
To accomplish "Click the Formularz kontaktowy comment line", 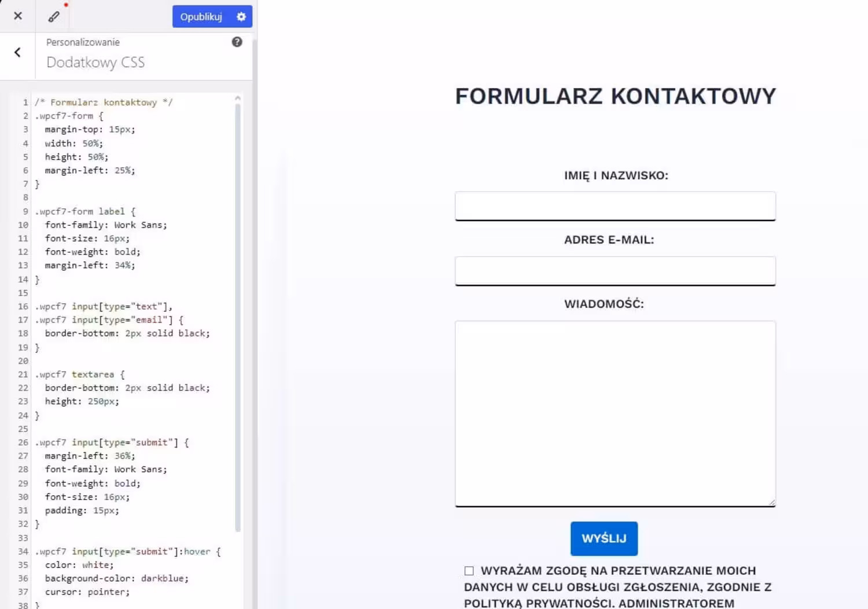I will coord(104,102).
